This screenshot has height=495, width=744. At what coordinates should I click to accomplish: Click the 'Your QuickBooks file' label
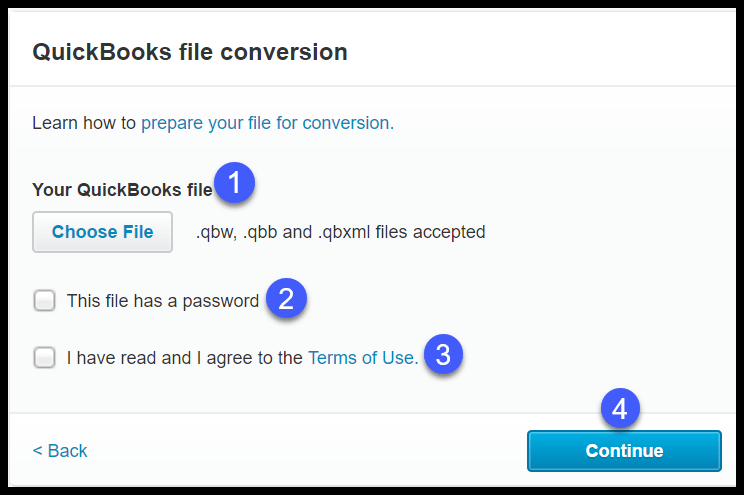(122, 190)
